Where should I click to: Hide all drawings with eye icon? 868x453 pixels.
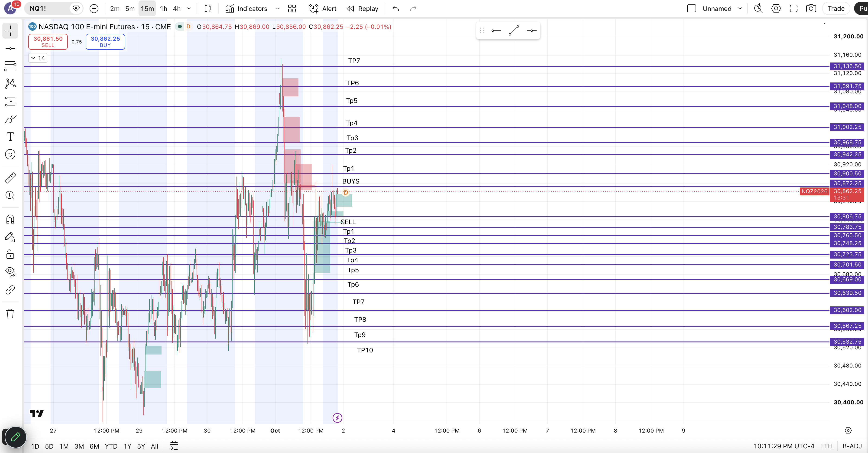tap(10, 272)
